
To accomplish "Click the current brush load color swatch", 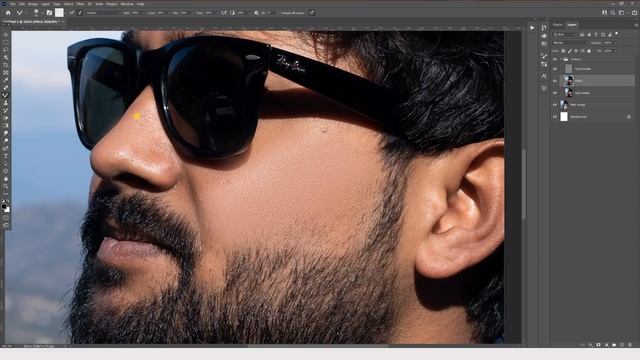I will coord(59,13).
